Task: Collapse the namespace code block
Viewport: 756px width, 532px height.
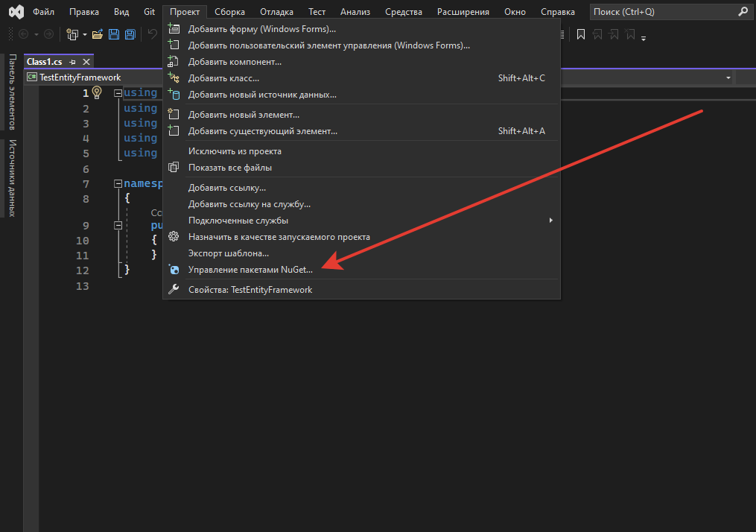Action: tap(118, 183)
